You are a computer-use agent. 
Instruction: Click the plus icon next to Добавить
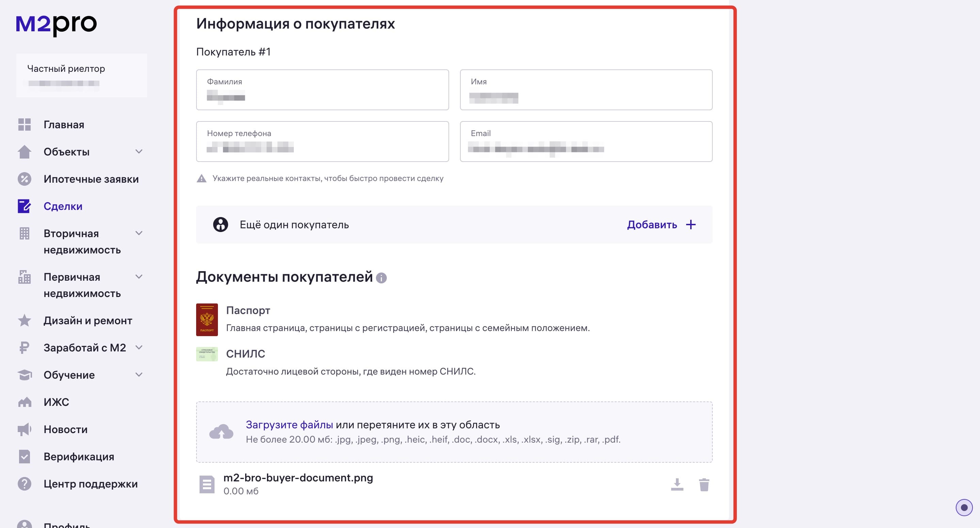click(x=691, y=225)
